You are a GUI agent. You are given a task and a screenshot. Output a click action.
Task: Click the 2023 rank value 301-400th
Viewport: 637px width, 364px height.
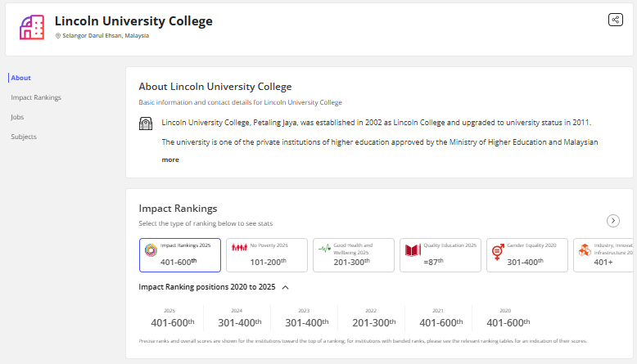(x=307, y=322)
